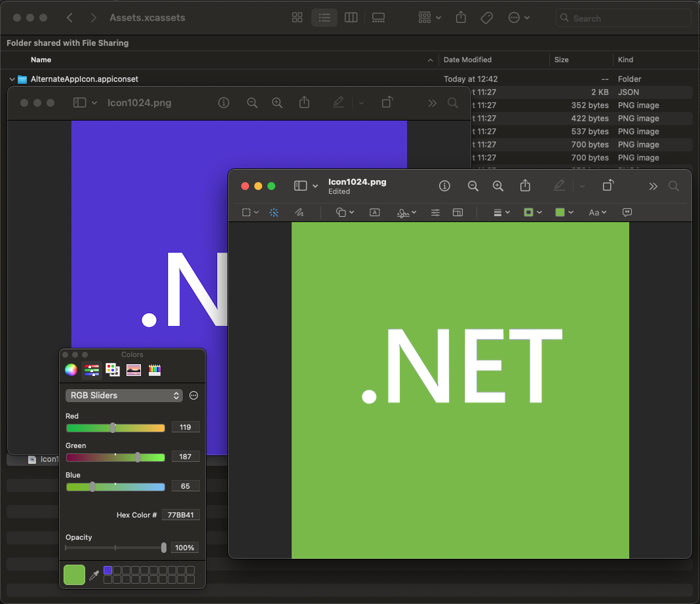
Task: Pick a screen color with the eyedropper
Action: click(94, 575)
